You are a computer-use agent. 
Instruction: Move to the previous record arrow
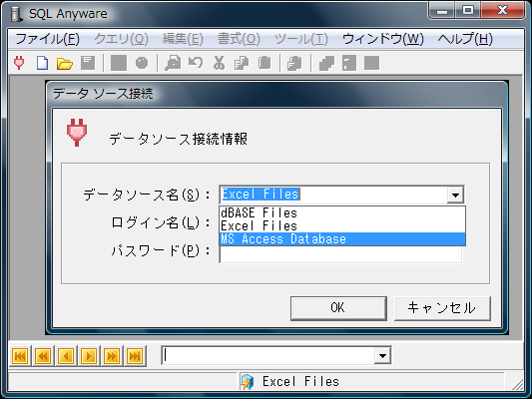(66, 356)
